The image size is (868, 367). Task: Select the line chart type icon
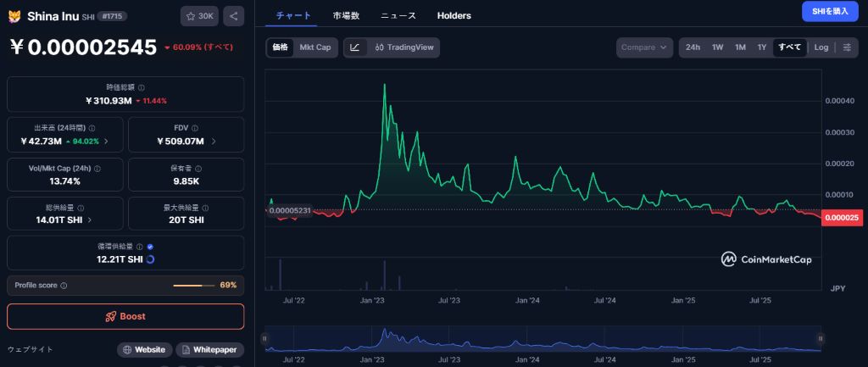354,47
